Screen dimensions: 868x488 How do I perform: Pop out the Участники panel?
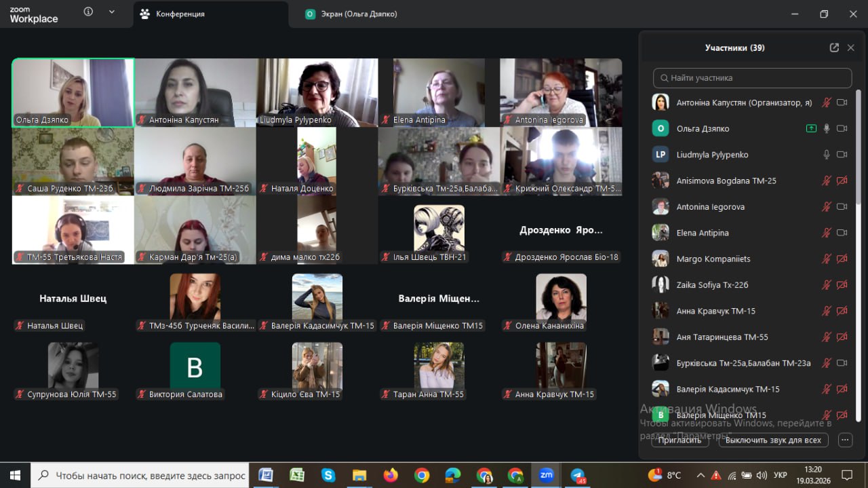coord(834,48)
